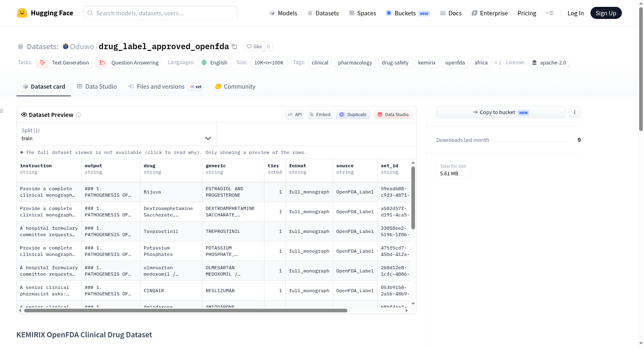The width and height of the screenshot is (644, 347).
Task: Click the 10K<n<100K size tag
Action: pyautogui.click(x=269, y=62)
